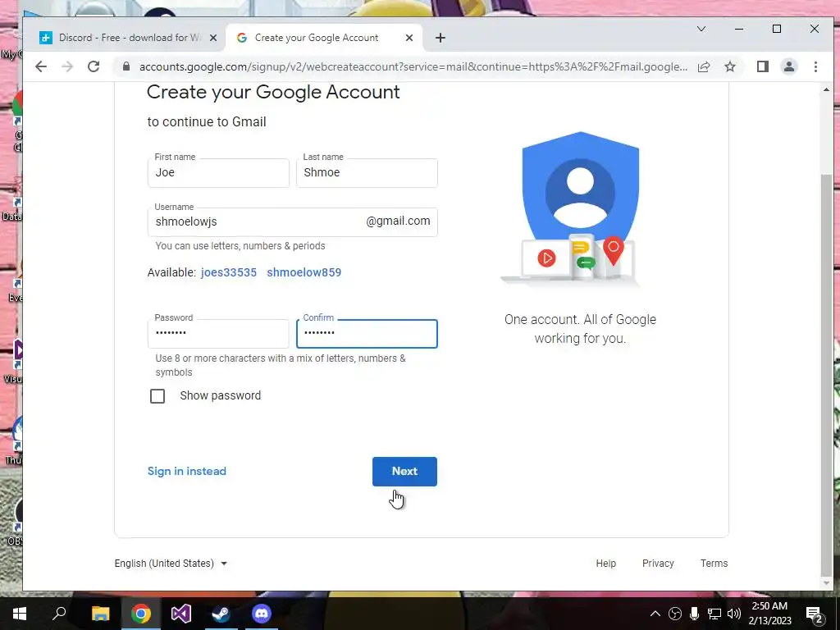Click the 'to continue to Gmail' text

pos(207,121)
